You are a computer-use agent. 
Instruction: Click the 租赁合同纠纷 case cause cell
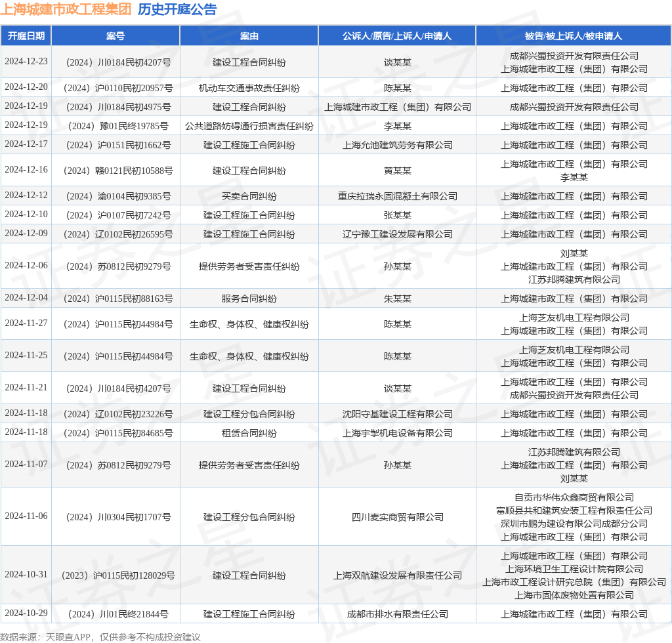click(249, 433)
